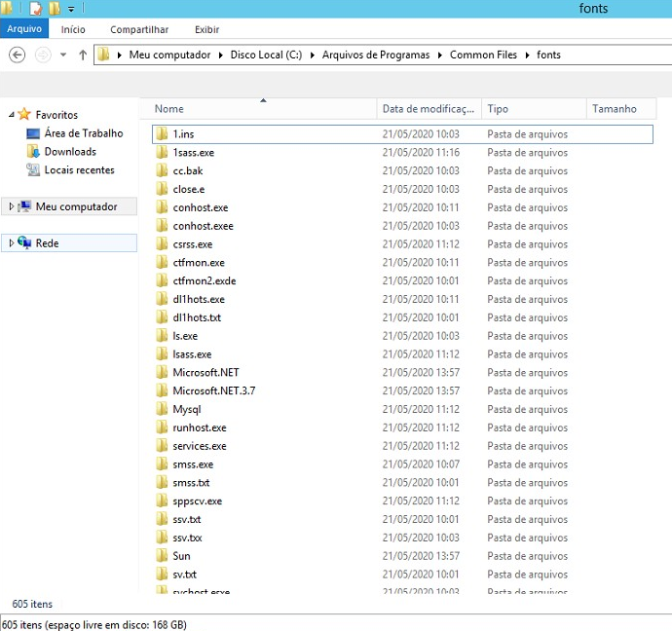Click the folder icon for csrss.exe
672x631 pixels.
[x=162, y=244]
